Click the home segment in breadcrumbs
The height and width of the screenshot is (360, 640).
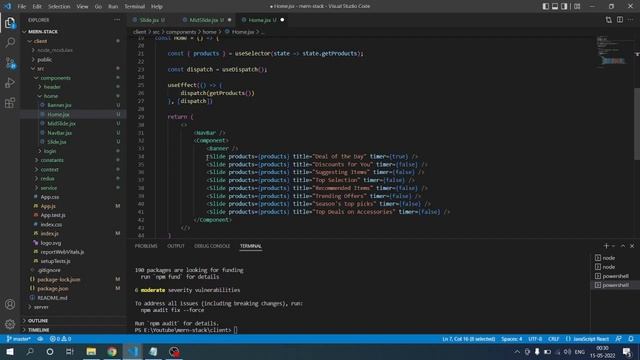coord(209,31)
